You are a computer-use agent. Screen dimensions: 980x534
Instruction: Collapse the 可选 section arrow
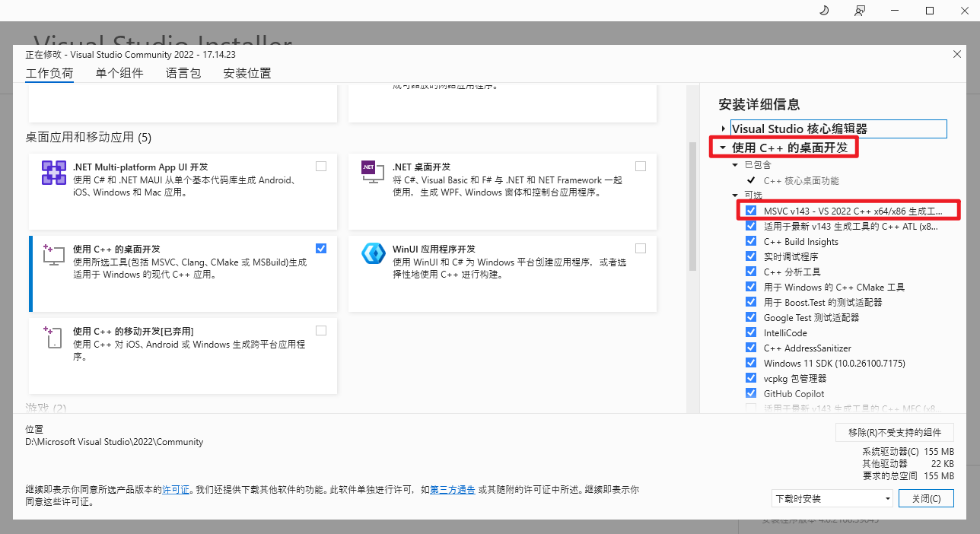tap(735, 195)
